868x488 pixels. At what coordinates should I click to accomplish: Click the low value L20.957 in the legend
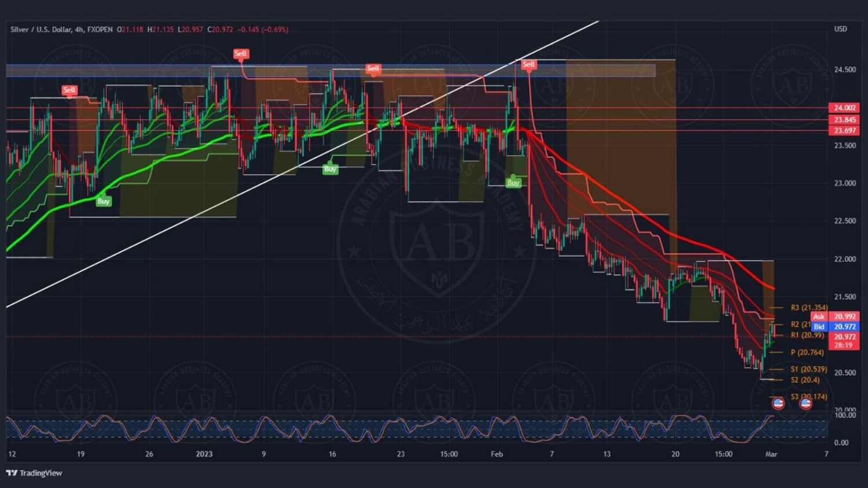tap(190, 29)
